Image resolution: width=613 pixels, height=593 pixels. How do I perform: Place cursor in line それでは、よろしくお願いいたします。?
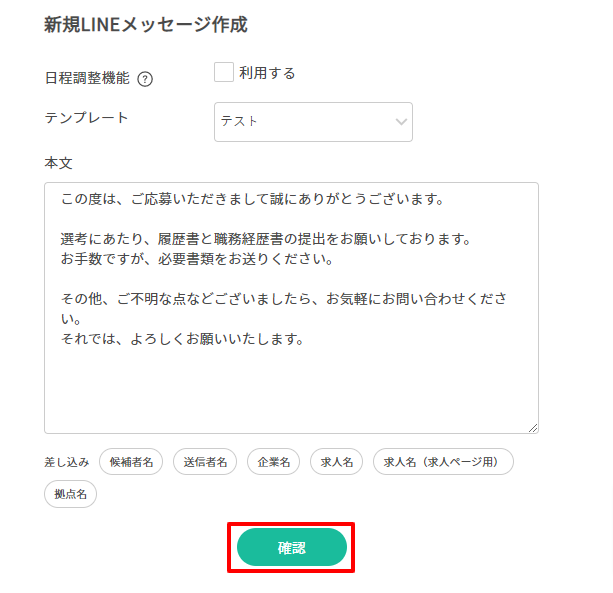point(182,339)
